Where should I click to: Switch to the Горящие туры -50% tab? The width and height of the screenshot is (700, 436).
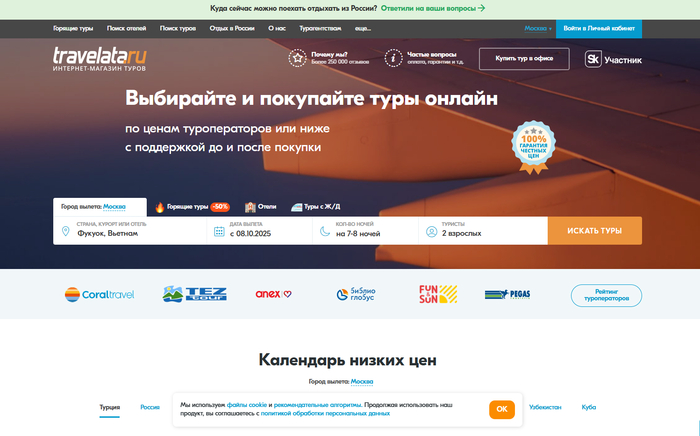(192, 207)
